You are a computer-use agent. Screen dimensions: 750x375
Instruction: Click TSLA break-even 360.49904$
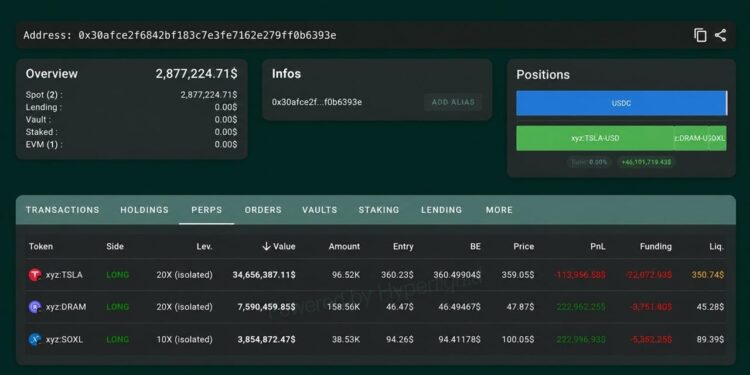pyautogui.click(x=457, y=275)
